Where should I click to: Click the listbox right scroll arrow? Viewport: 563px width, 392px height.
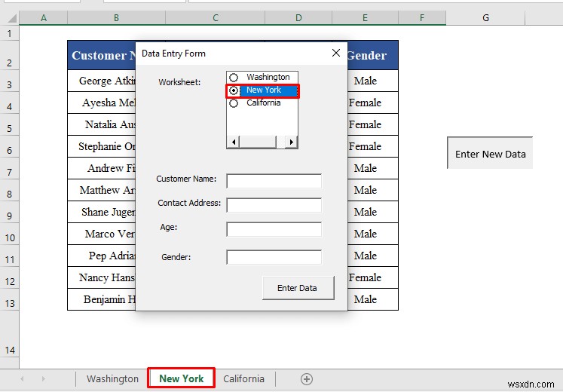pyautogui.click(x=291, y=142)
